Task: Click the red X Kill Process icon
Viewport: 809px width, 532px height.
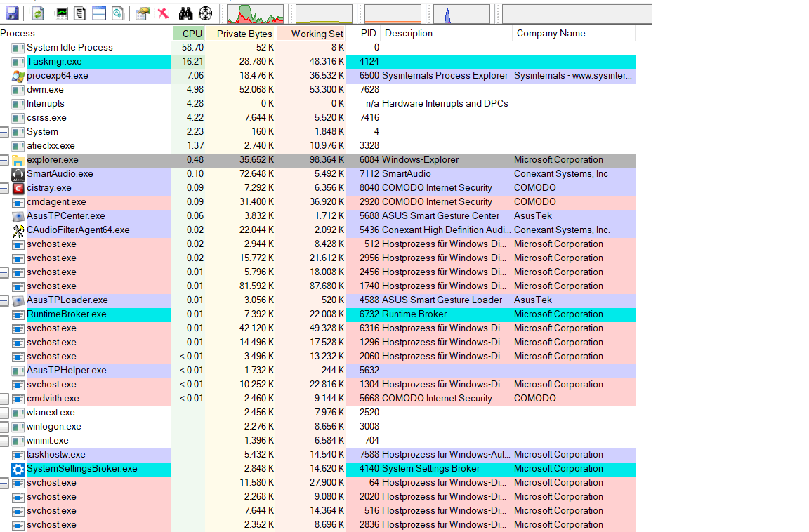Action: (x=162, y=13)
